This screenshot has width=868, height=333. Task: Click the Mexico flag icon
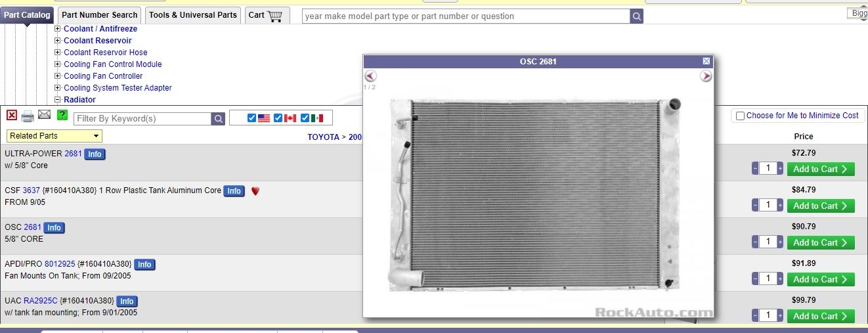317,118
